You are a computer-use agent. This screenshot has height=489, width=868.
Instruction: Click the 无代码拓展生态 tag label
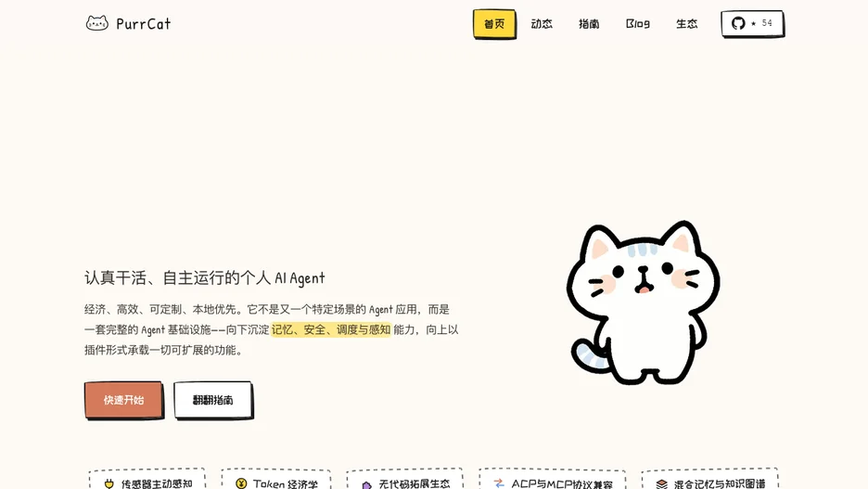pyautogui.click(x=415, y=484)
